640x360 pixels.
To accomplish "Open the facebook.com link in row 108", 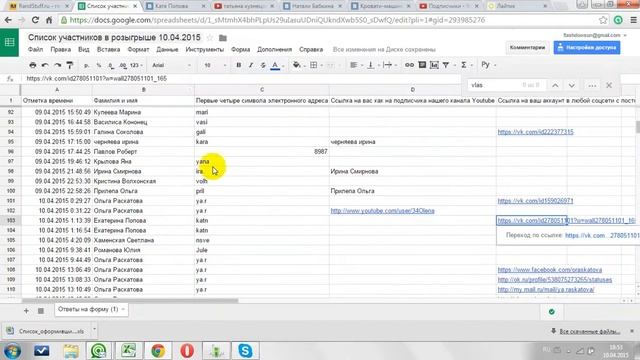I will [549, 270].
